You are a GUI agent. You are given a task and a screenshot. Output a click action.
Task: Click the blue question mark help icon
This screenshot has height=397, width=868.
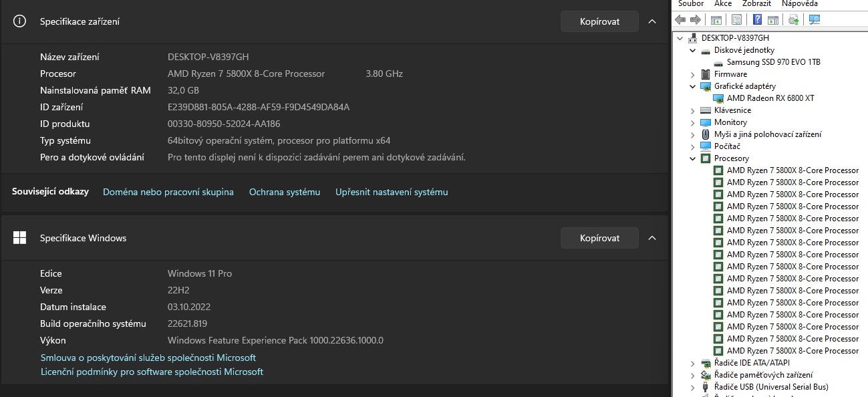758,19
